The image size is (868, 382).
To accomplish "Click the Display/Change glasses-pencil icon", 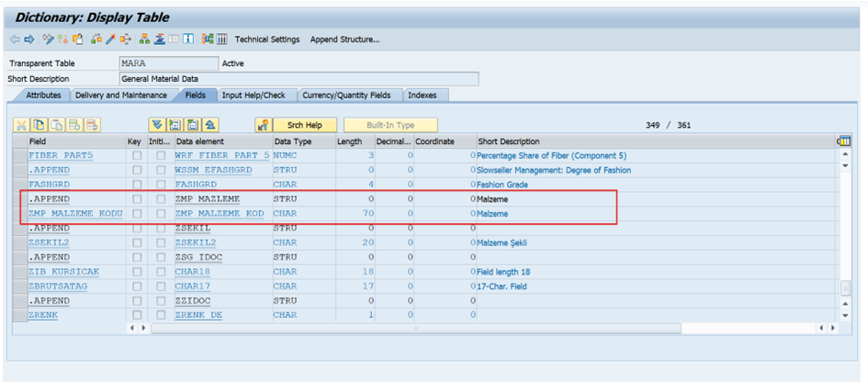I will click(48, 39).
